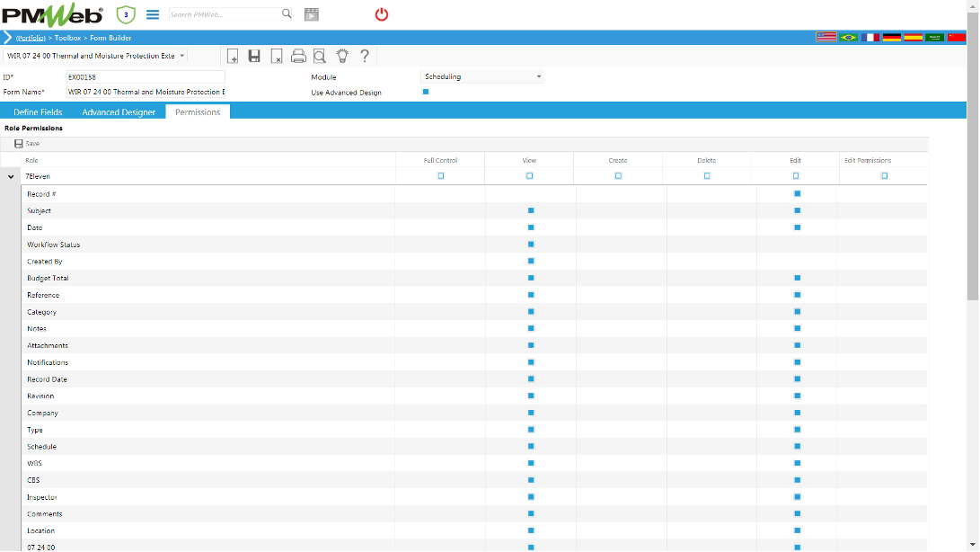
Task: Click the red power logout icon
Action: 381,14
